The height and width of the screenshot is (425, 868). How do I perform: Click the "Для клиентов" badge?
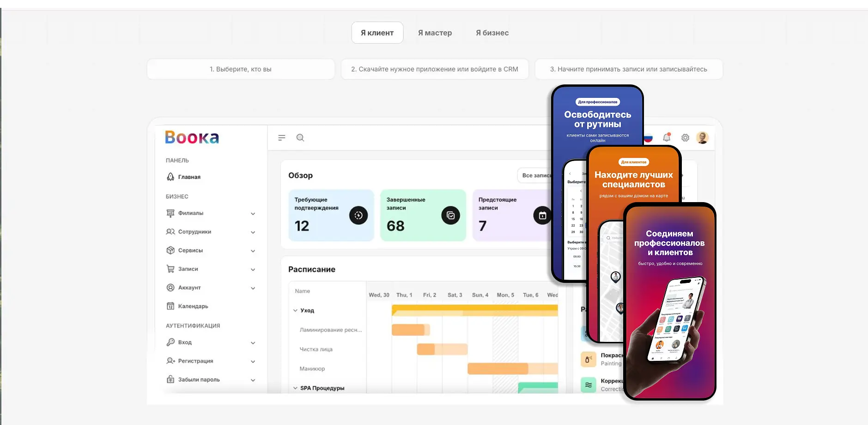point(634,162)
